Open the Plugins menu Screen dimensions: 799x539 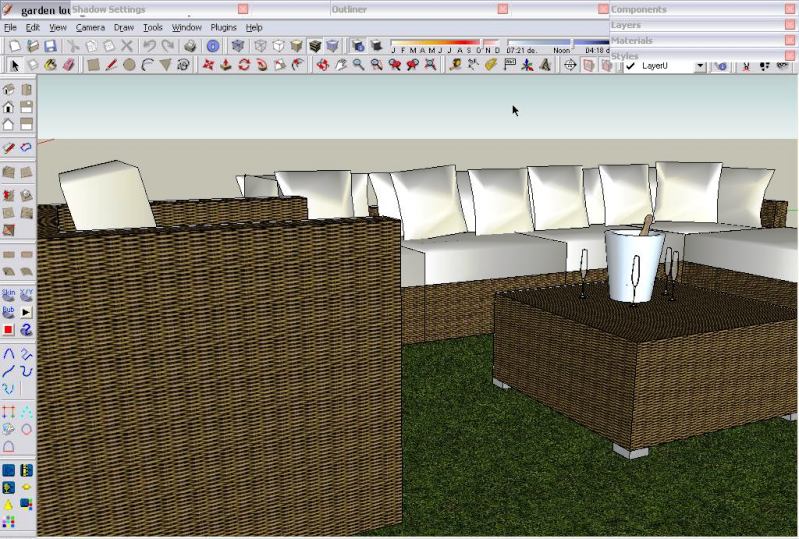point(223,28)
